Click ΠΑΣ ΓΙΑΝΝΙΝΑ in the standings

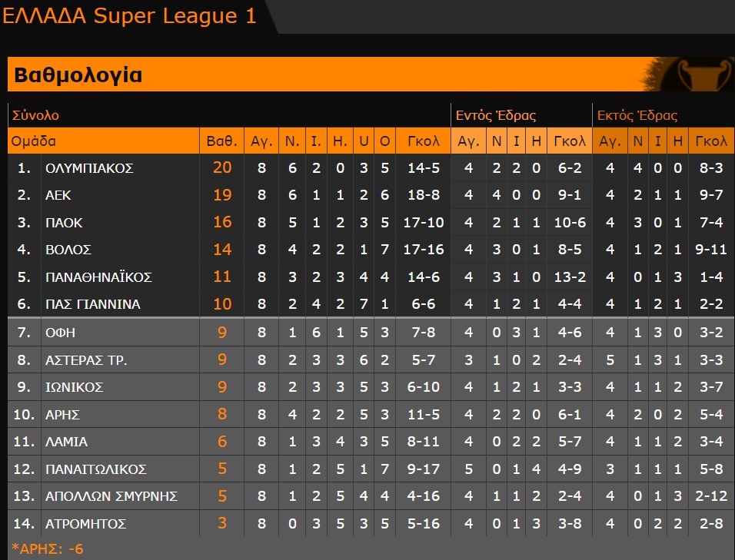(92, 305)
